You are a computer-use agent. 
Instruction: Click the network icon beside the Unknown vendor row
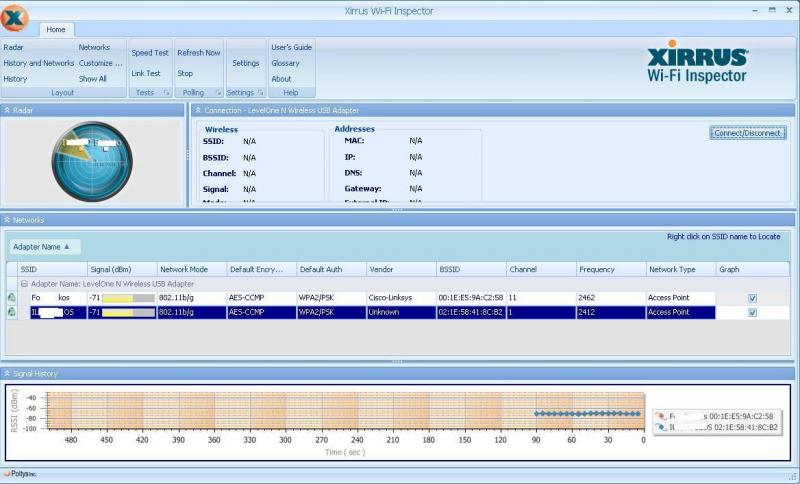[x=11, y=312]
